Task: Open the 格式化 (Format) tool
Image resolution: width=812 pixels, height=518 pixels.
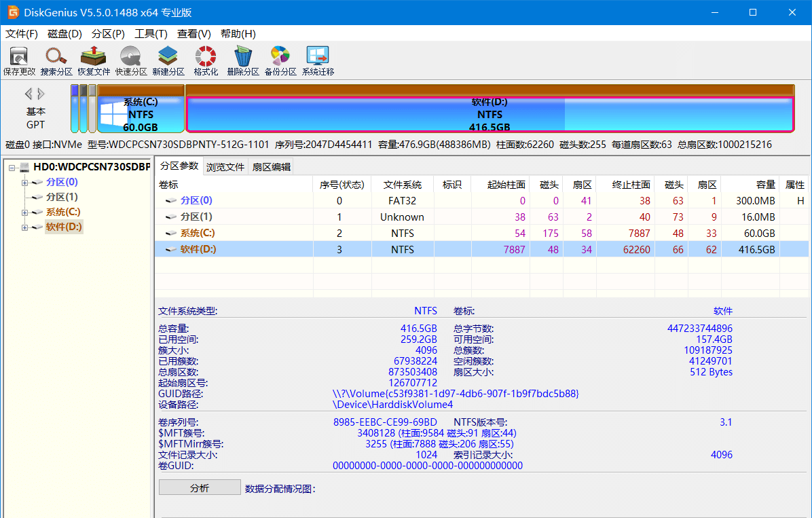Action: point(205,60)
